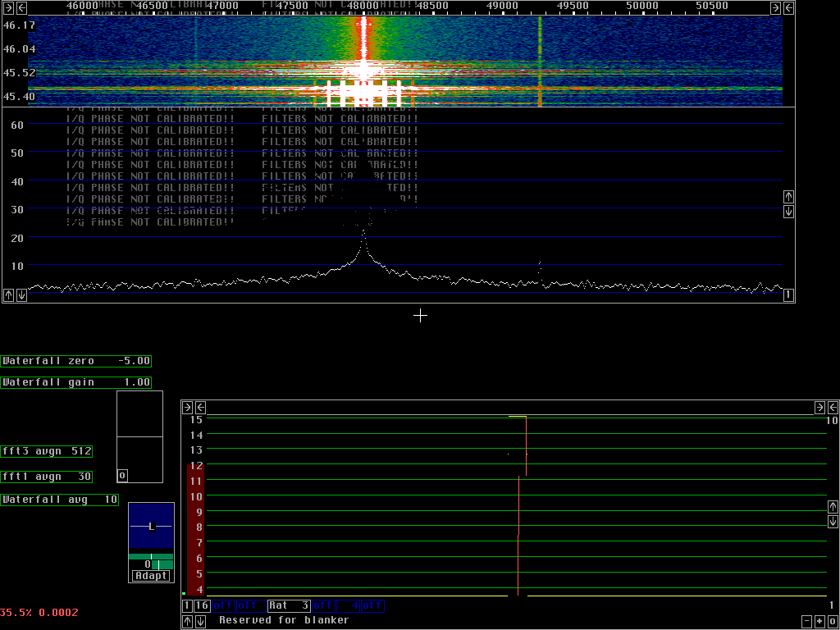
Task: Click the '15' level label on blanker graph
Action: [x=196, y=419]
